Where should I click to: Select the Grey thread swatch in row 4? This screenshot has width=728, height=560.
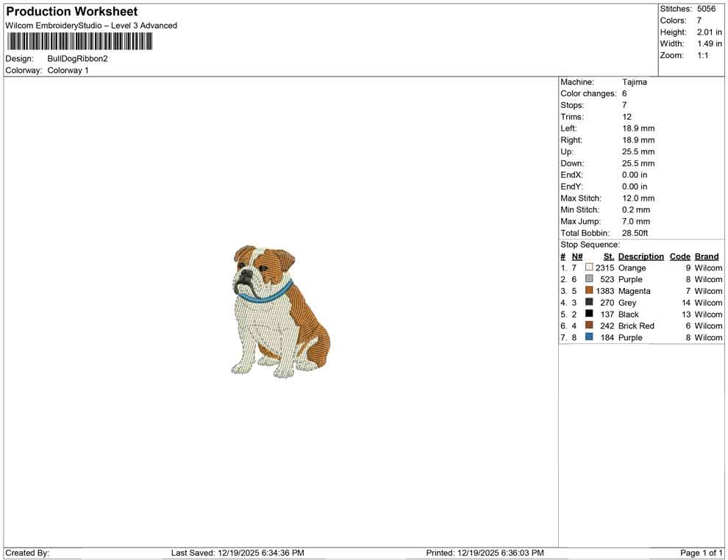pos(588,303)
